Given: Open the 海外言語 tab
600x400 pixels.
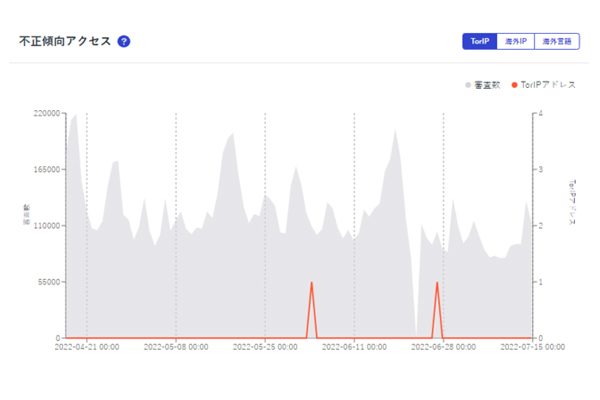Looking at the screenshot, I should tap(556, 42).
